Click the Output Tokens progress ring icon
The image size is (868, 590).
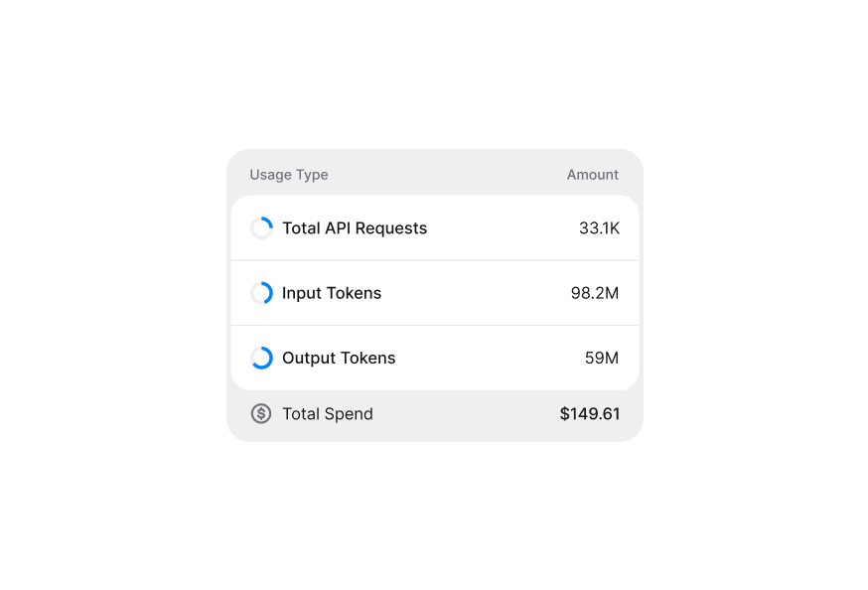point(261,358)
